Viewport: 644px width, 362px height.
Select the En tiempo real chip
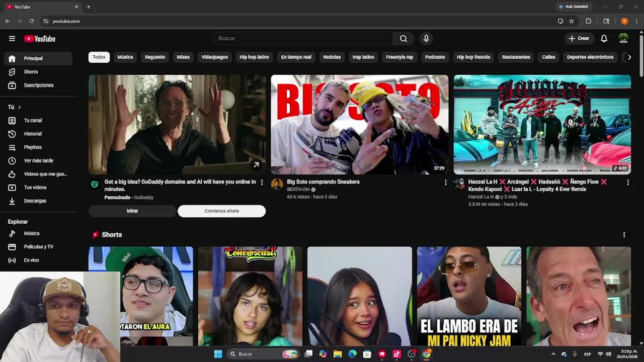[x=296, y=57]
